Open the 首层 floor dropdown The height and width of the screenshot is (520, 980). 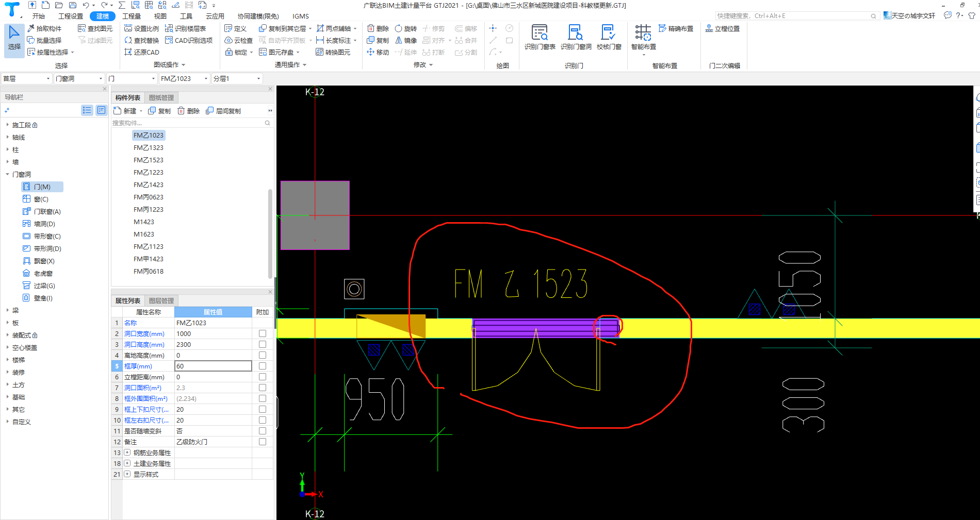(26, 78)
